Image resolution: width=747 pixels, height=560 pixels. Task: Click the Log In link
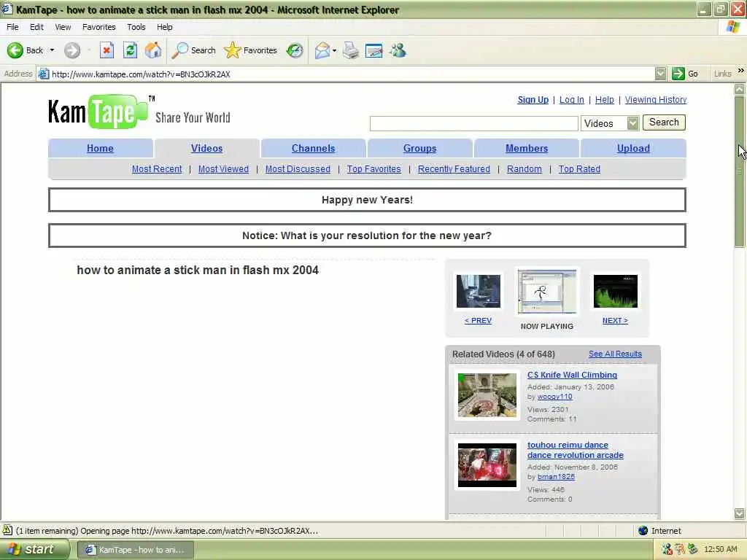[572, 99]
